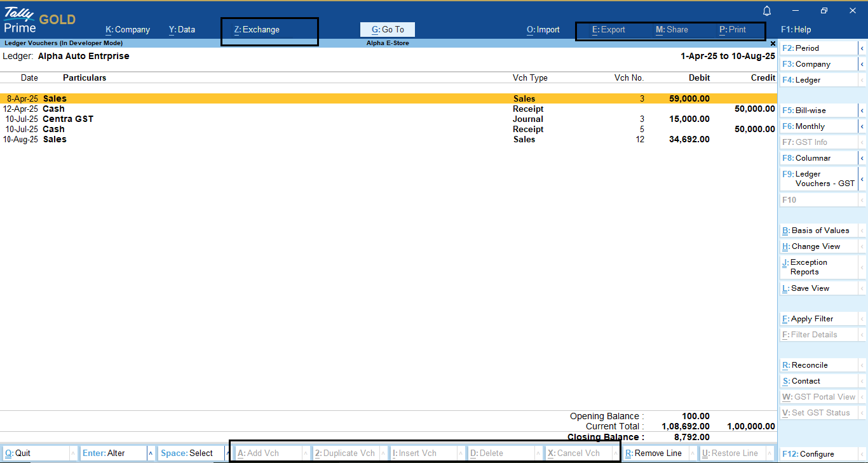868x463 pixels.
Task: Close the Ledger Vouchers report panel
Action: 773,44
